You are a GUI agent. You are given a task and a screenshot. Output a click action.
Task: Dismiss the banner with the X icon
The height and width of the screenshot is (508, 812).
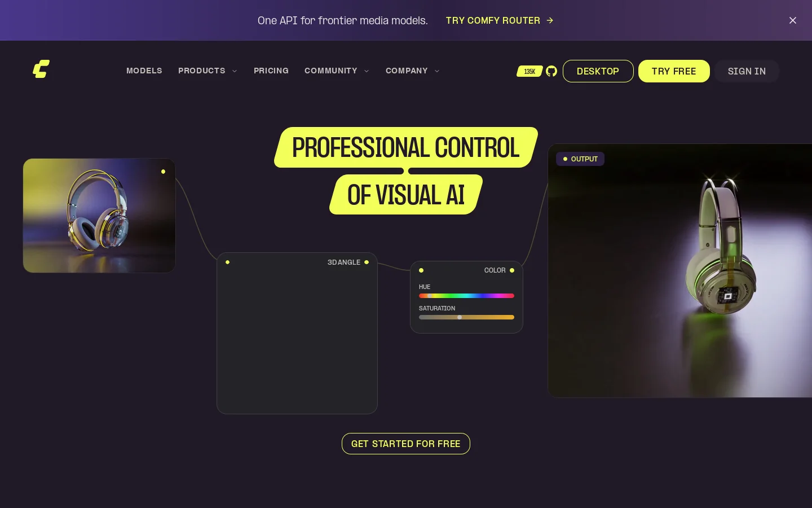point(793,20)
